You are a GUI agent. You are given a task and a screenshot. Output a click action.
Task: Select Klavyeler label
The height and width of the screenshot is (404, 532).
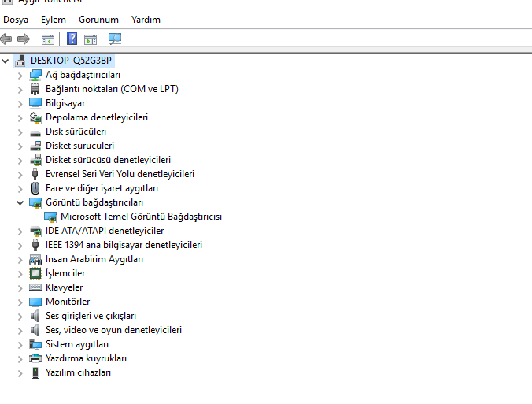point(64,287)
